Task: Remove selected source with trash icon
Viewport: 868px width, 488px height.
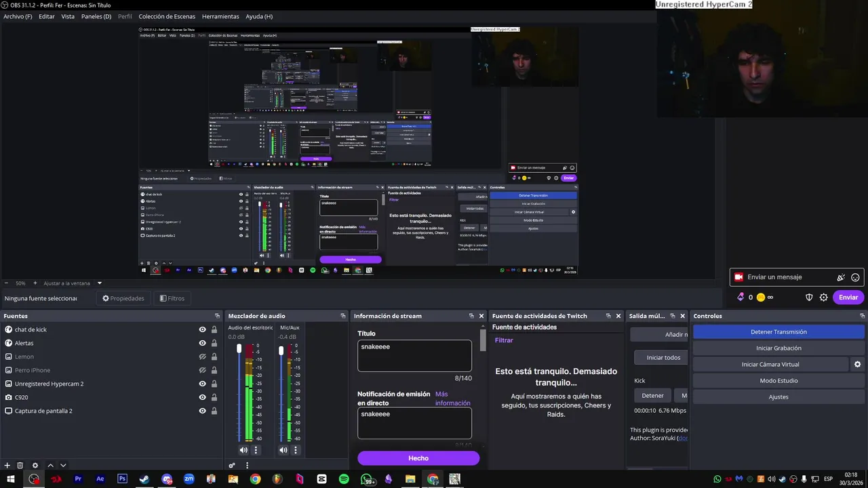Action: click(20, 466)
